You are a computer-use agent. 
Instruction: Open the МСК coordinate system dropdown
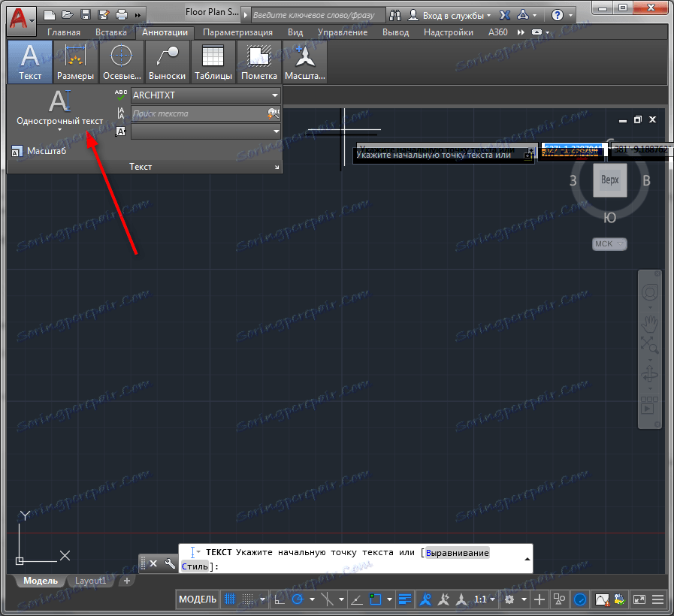click(x=609, y=243)
